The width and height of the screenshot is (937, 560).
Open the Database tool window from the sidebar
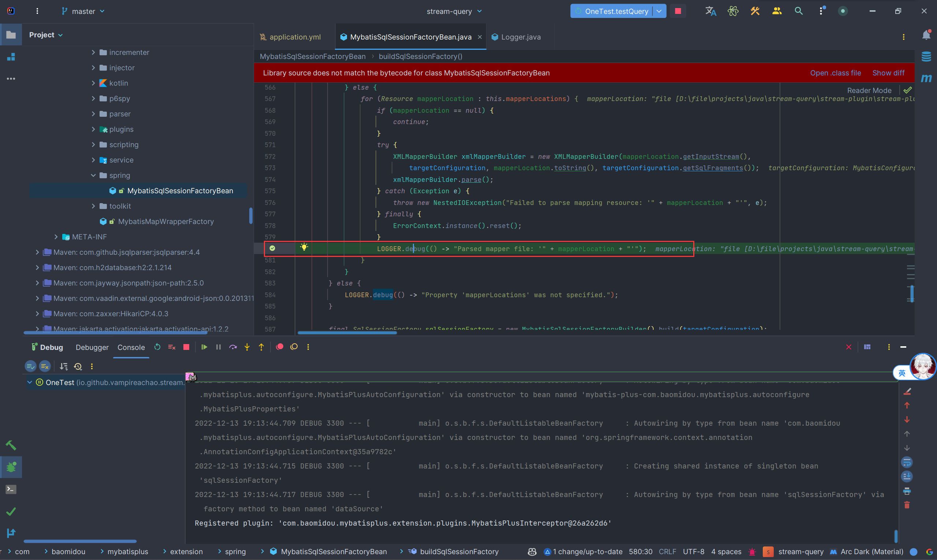(926, 57)
